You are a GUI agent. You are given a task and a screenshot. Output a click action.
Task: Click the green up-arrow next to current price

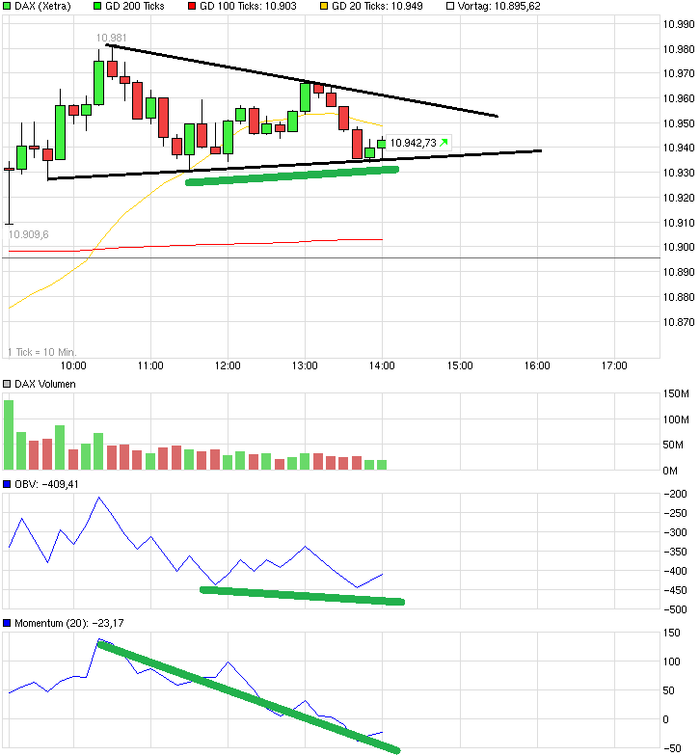444,143
